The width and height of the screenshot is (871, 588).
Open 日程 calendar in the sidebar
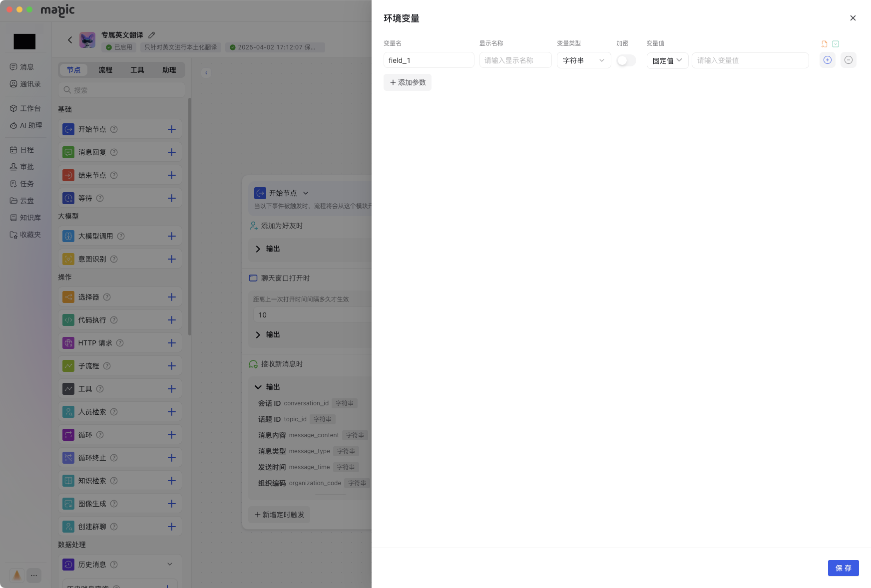coord(22,150)
